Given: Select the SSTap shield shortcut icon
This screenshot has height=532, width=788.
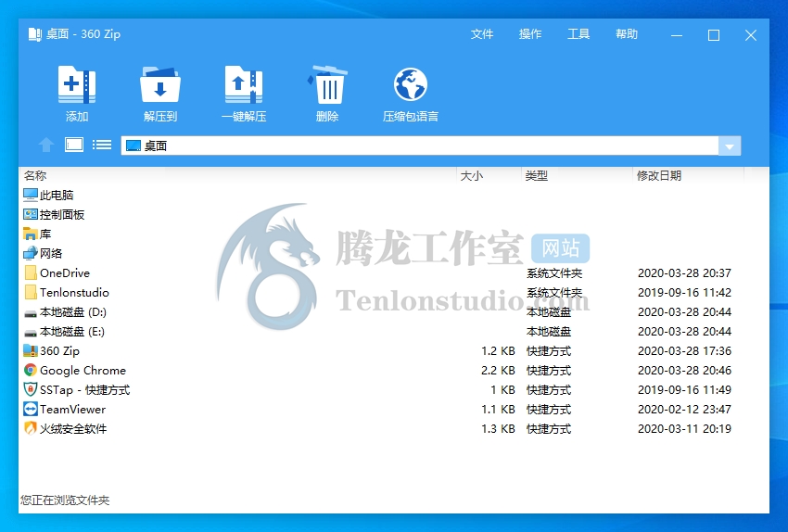Looking at the screenshot, I should coord(31,389).
